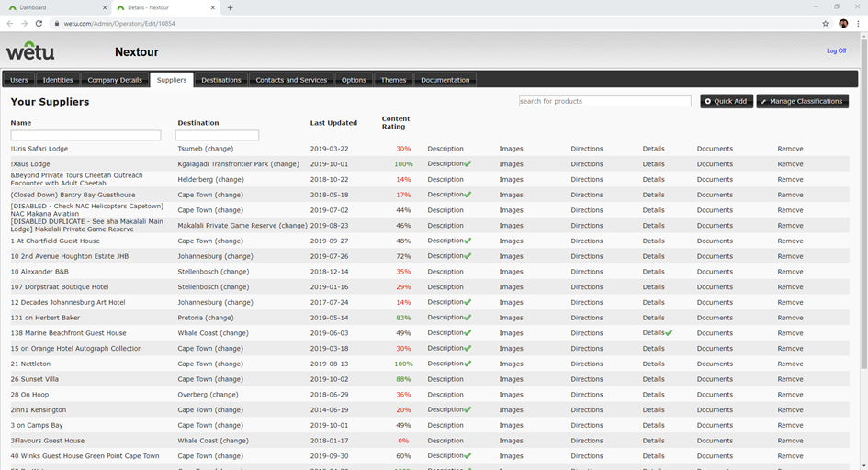
Task: Open Images for 2inn1 Kensington
Action: coord(511,409)
